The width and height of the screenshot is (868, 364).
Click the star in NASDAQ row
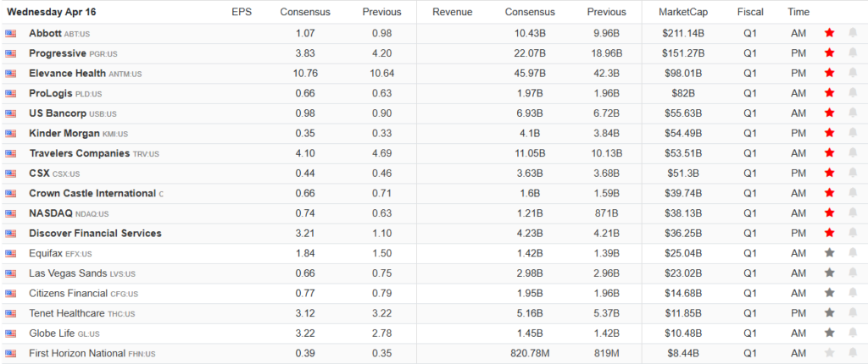[x=829, y=213]
